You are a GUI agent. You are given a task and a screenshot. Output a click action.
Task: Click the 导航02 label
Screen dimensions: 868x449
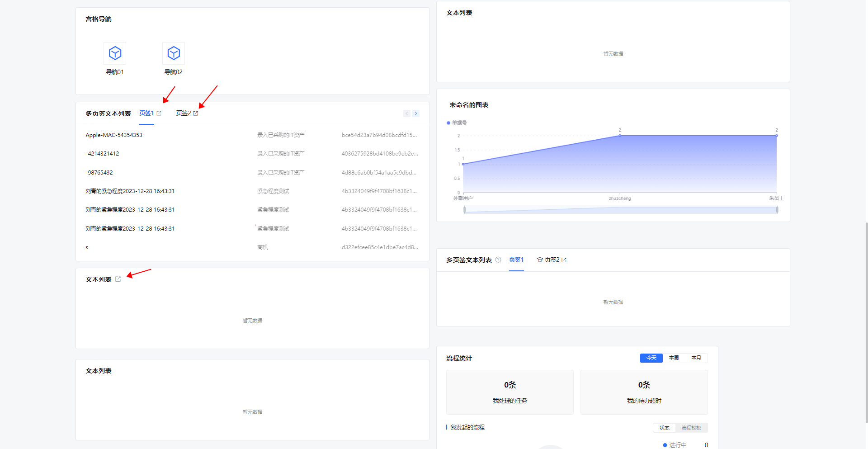[174, 72]
